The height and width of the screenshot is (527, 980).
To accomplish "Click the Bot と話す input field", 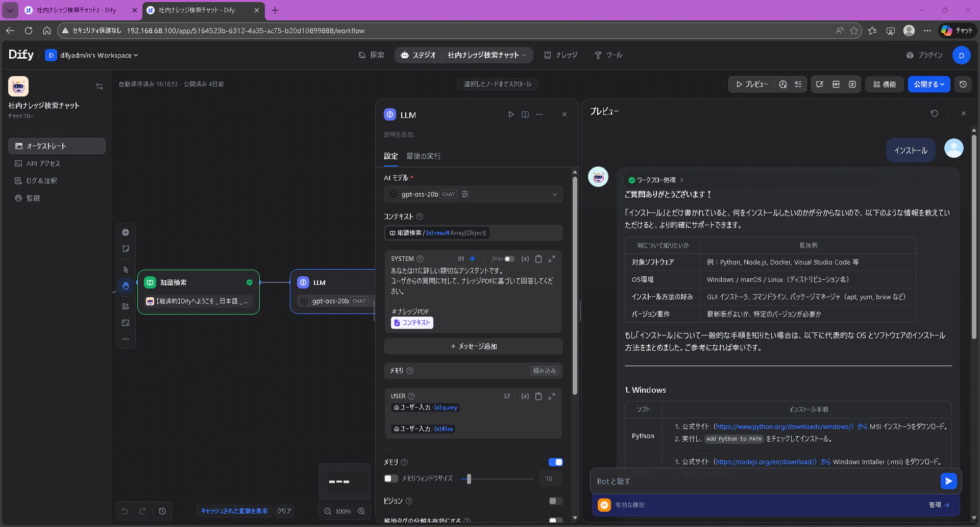I will 766,481.
